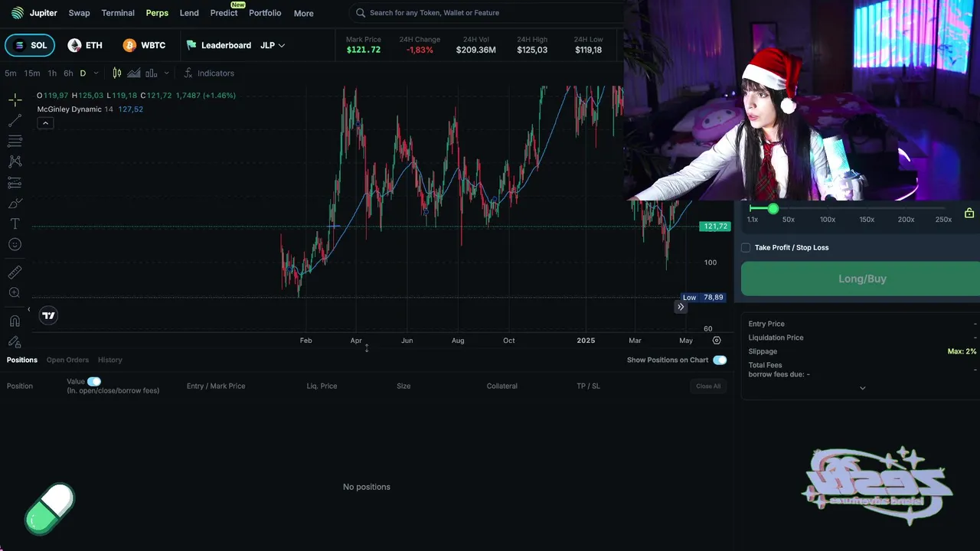The width and height of the screenshot is (980, 551).
Task: Open the Lend page
Action: click(x=189, y=13)
